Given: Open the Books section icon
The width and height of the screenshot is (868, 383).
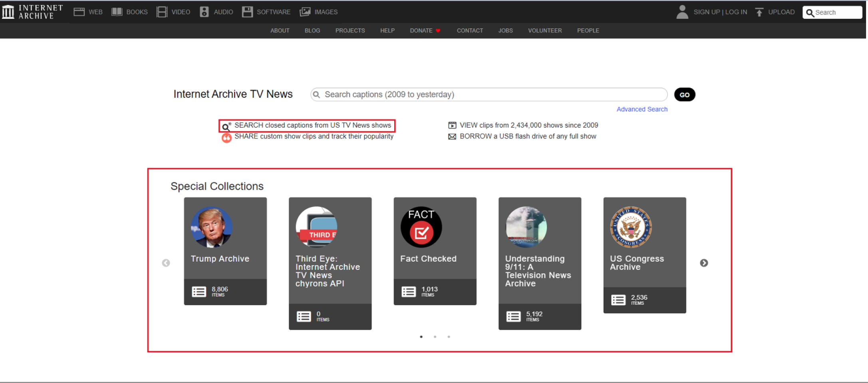Looking at the screenshot, I should click(117, 12).
